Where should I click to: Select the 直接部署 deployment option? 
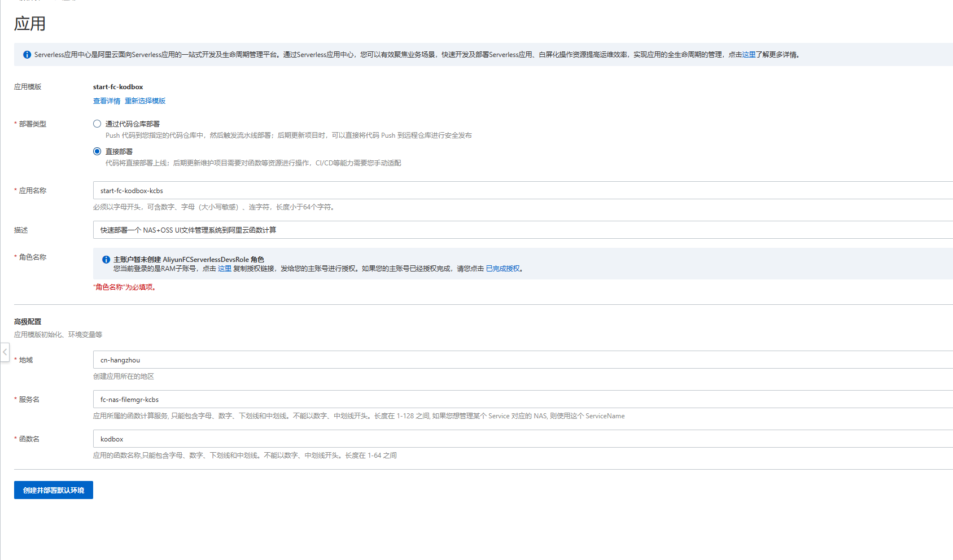(97, 151)
